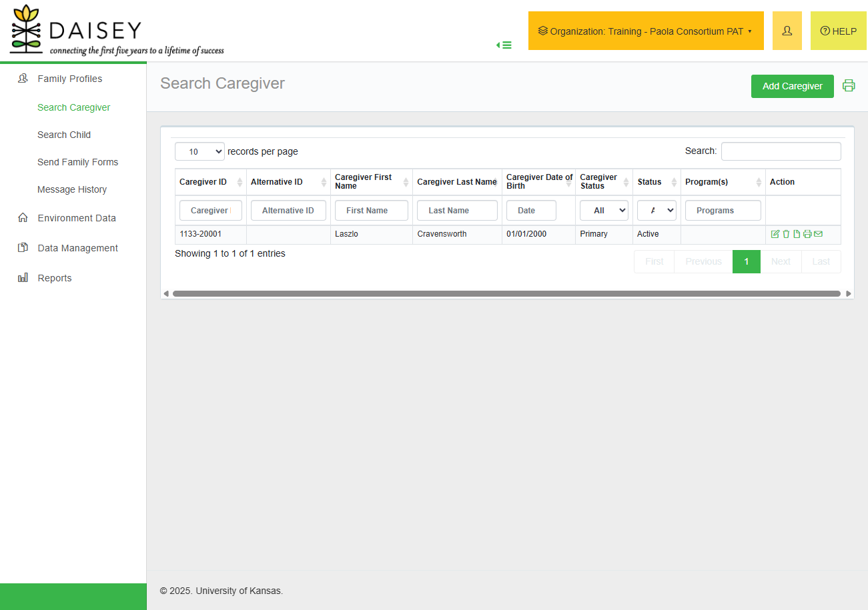Open Reports in the sidebar
This screenshot has height=610, width=868.
tap(55, 278)
